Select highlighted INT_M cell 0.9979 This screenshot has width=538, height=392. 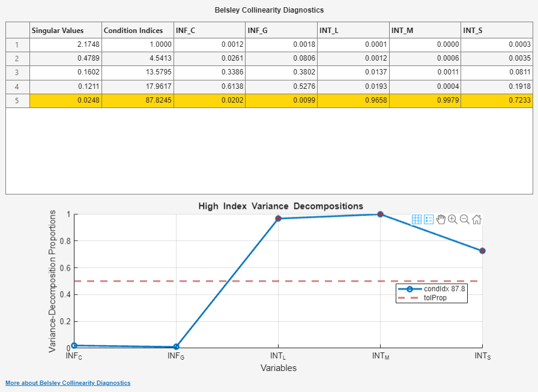pyautogui.click(x=425, y=101)
